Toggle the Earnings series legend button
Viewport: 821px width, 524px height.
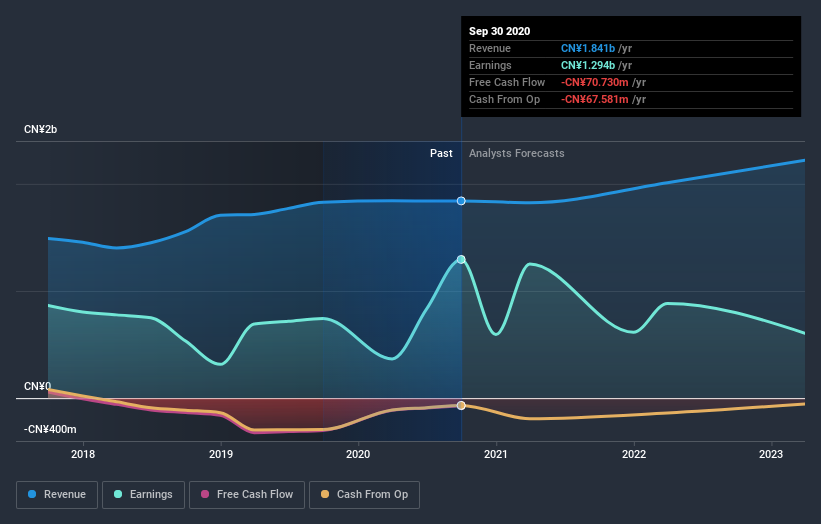click(143, 495)
